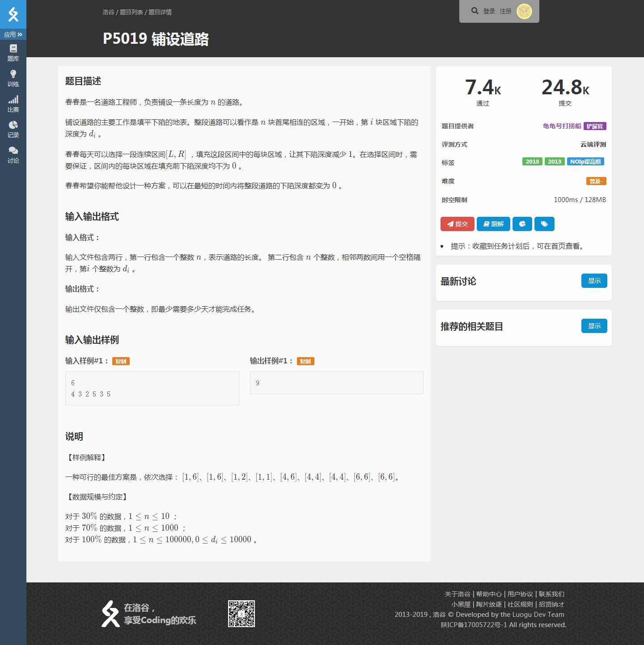644x645 pixels.
Task: Click the P5019 铺设道路 title
Action: pyautogui.click(x=156, y=39)
